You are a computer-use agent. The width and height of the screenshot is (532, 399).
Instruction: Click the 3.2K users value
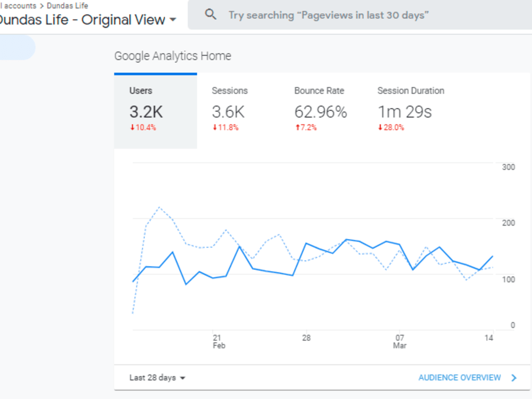pyautogui.click(x=146, y=112)
